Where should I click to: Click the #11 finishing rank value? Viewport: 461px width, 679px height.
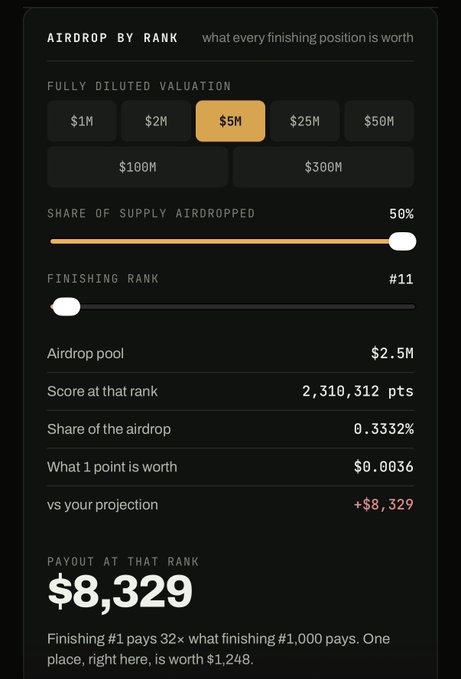(401, 279)
